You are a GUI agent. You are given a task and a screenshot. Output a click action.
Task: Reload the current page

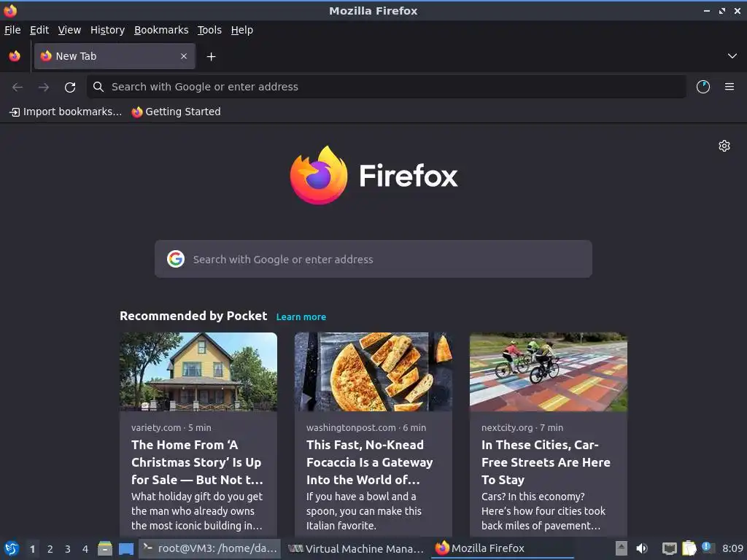coord(70,87)
